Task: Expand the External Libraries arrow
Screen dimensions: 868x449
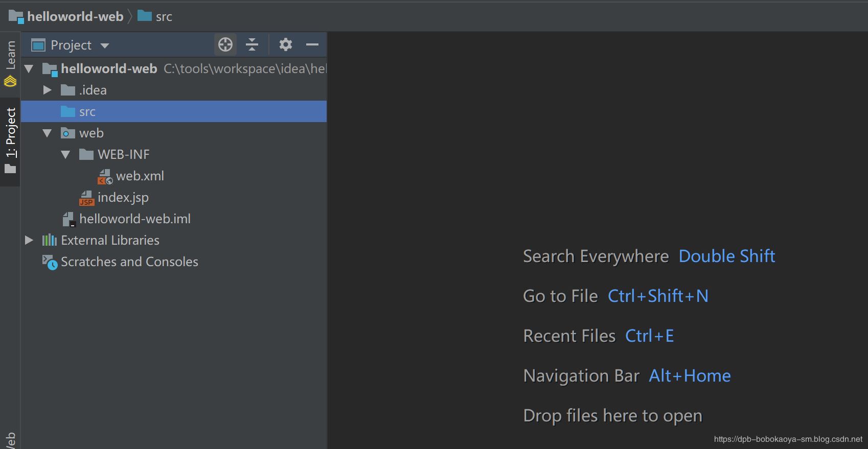Action: (29, 240)
